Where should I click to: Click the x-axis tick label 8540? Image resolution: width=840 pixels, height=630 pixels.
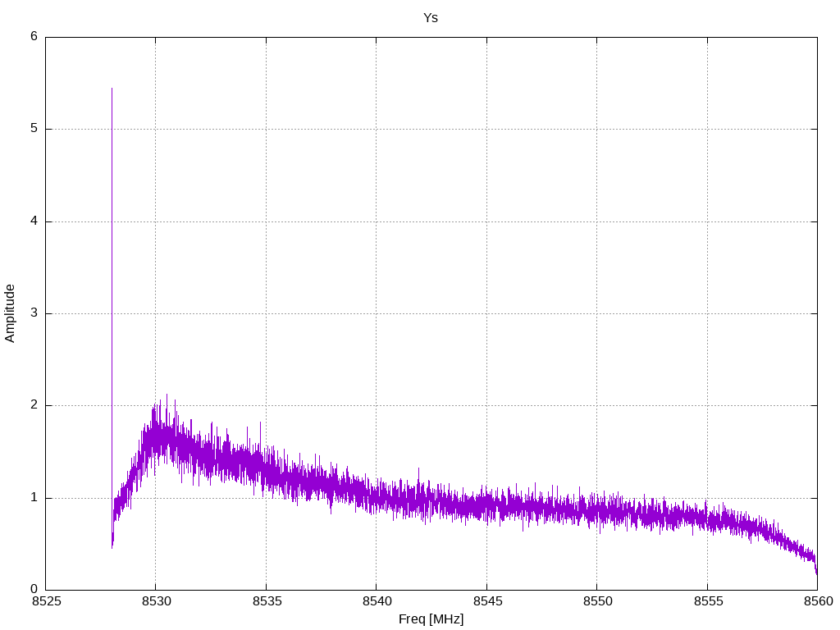click(x=377, y=601)
